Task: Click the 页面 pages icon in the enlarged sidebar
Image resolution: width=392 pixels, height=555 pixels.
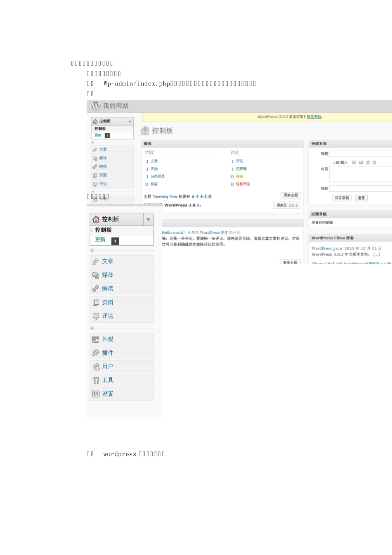Action: 96,302
